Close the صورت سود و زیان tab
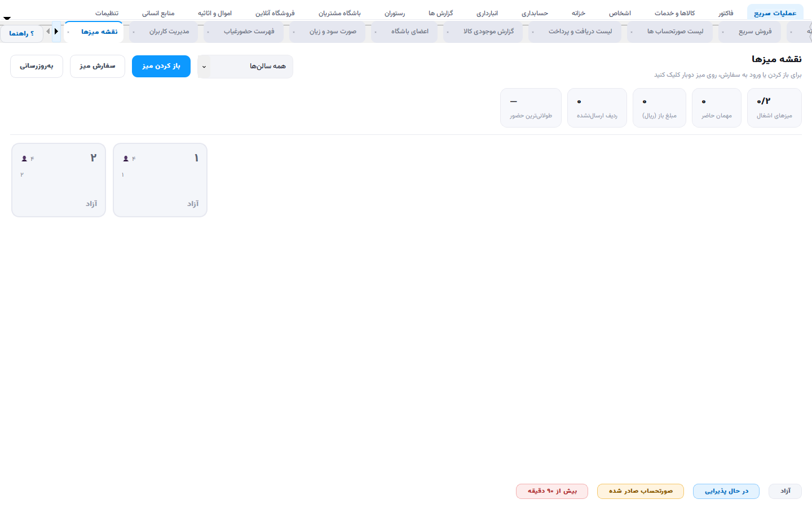 (293, 32)
